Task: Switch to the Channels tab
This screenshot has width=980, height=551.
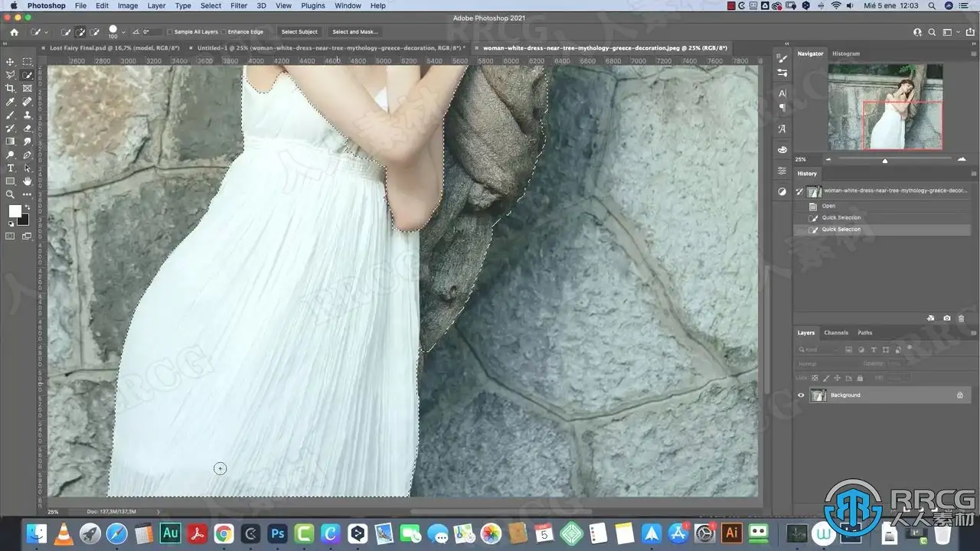Action: (835, 333)
